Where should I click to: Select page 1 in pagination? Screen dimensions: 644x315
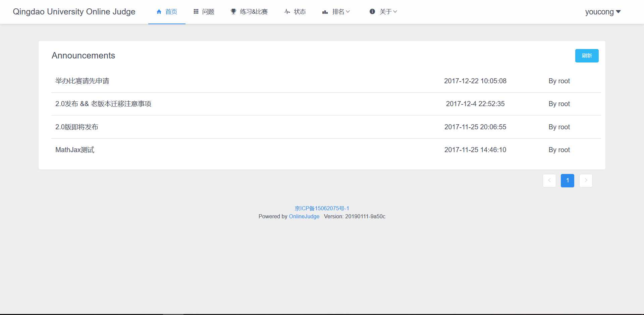(x=568, y=181)
